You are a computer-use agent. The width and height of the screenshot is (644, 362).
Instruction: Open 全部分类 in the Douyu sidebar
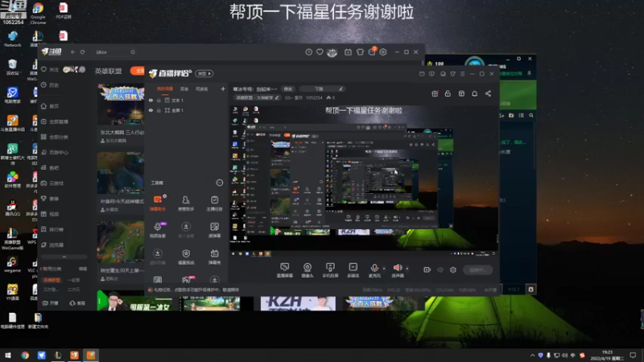(x=55, y=137)
